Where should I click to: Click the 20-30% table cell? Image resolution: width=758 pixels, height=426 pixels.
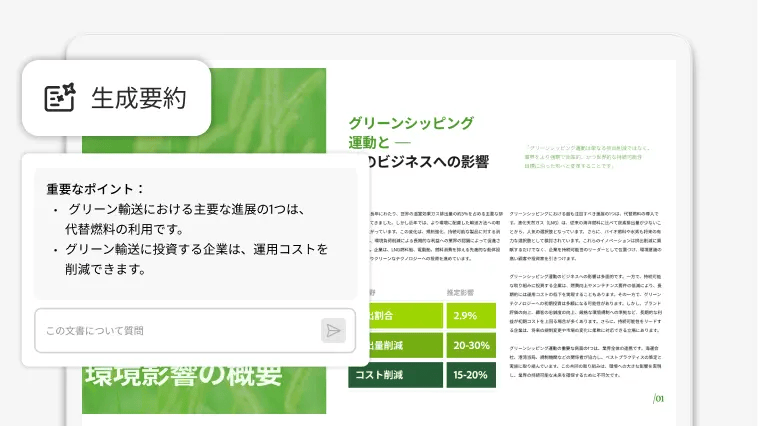[471, 345]
